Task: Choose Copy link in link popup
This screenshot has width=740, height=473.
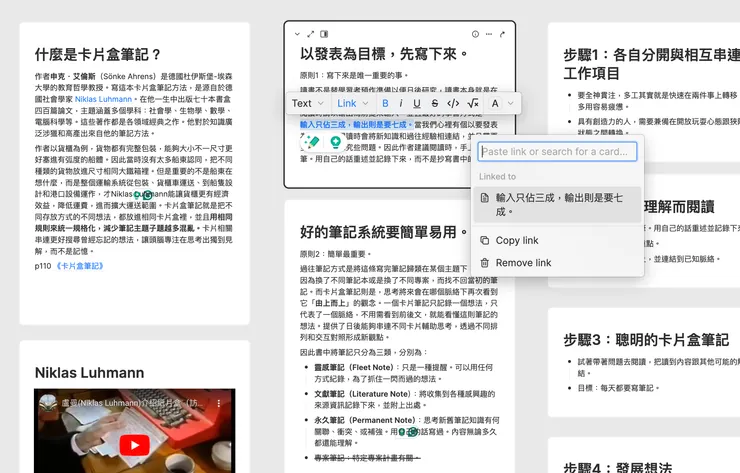Action: click(557, 240)
